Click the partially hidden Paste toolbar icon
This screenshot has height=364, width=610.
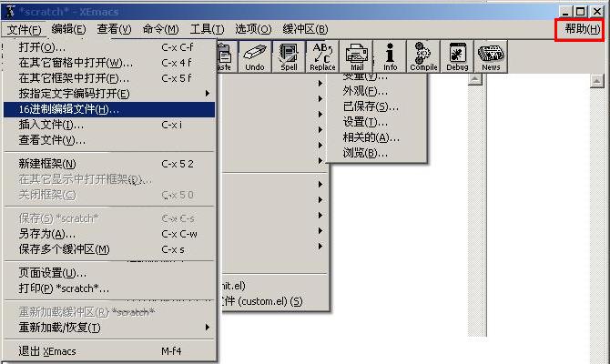click(x=228, y=56)
